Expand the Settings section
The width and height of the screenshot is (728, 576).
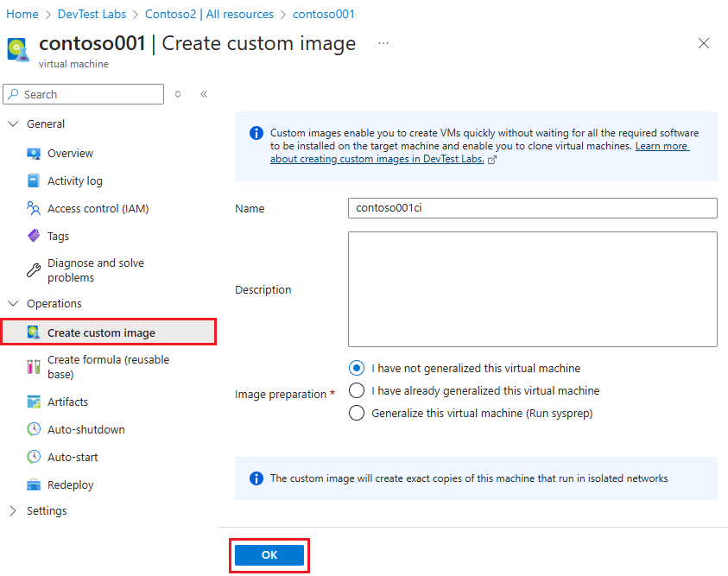click(x=13, y=510)
